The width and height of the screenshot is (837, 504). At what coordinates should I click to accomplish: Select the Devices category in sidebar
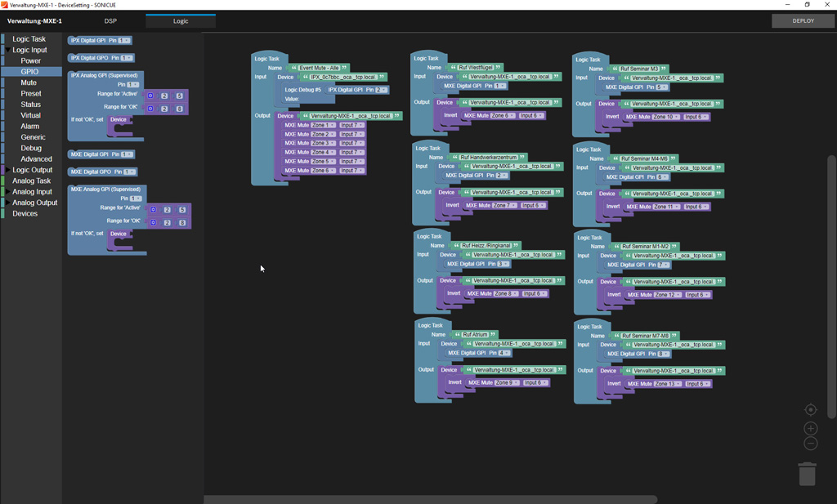pos(25,213)
